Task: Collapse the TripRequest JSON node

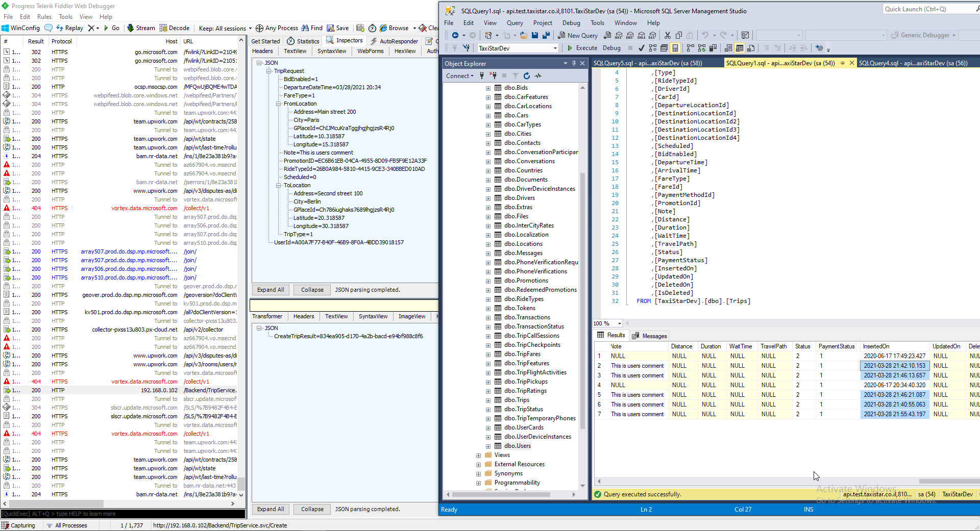Action: (269, 71)
